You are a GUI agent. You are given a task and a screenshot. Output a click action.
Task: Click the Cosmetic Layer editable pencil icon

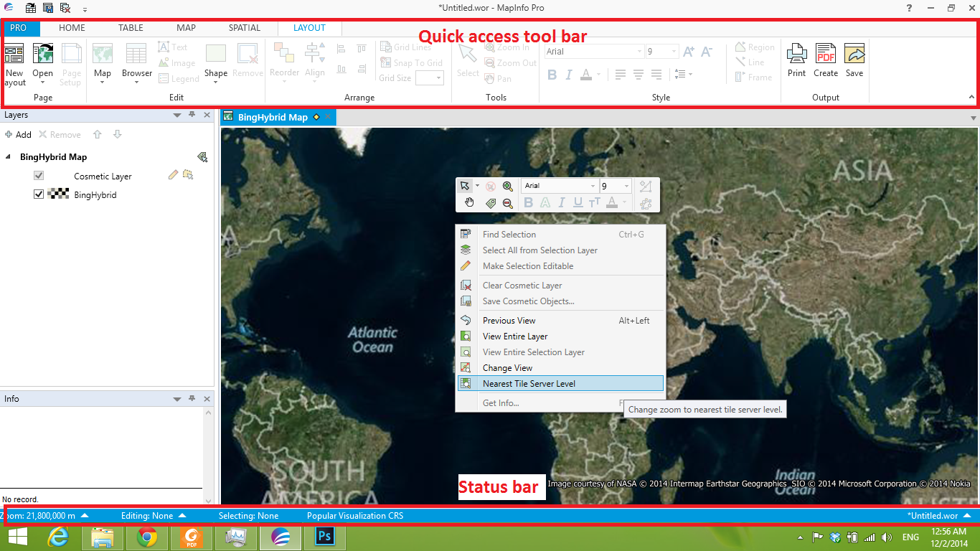[173, 174]
